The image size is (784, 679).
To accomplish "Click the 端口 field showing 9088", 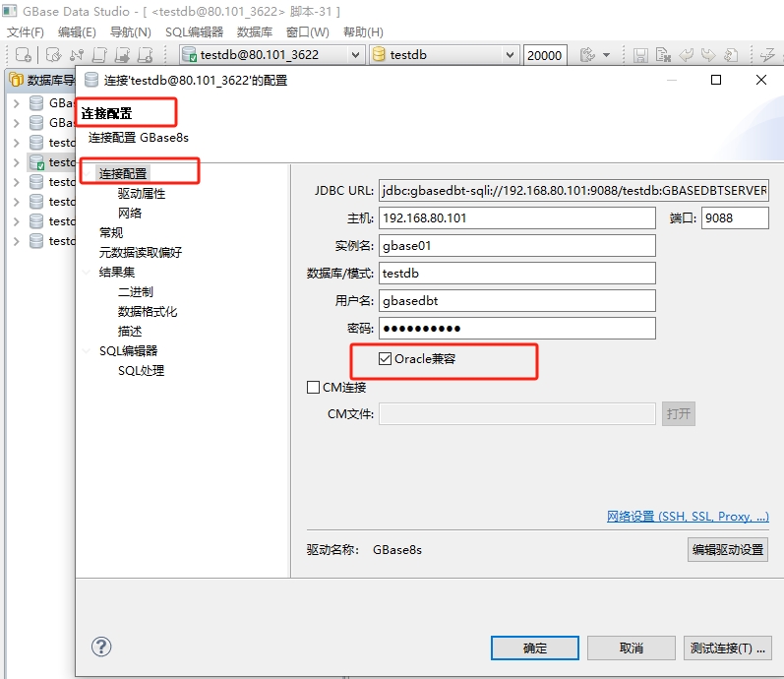I will (x=735, y=218).
